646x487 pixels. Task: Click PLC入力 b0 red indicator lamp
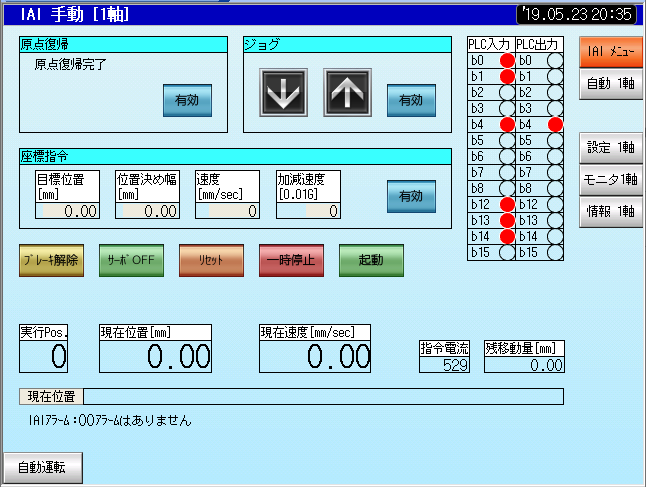click(507, 61)
